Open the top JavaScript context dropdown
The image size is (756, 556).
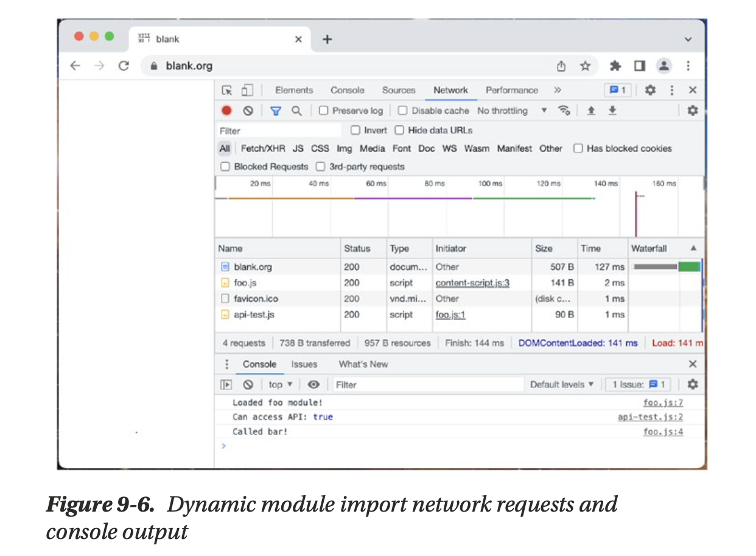tap(281, 384)
